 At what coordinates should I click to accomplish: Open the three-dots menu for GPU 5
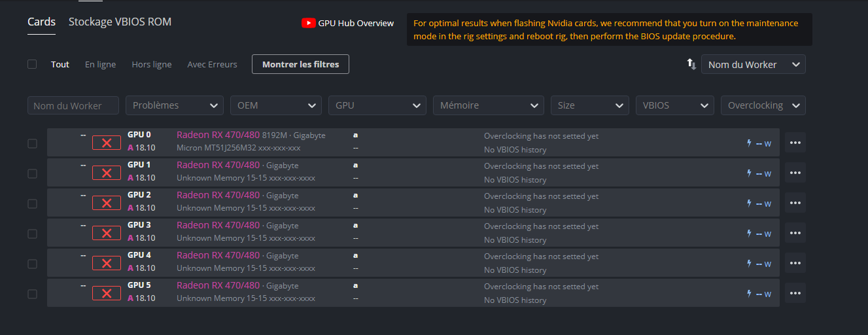795,293
